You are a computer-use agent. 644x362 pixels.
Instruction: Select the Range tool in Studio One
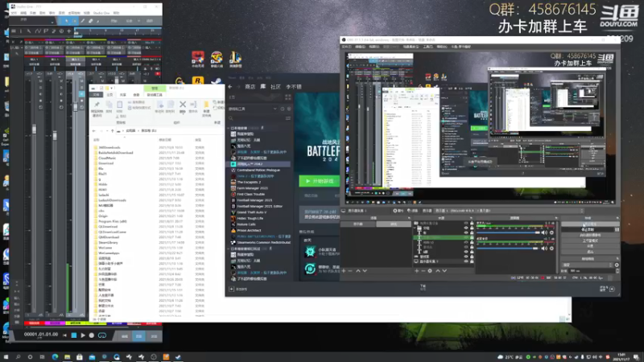coord(75,21)
